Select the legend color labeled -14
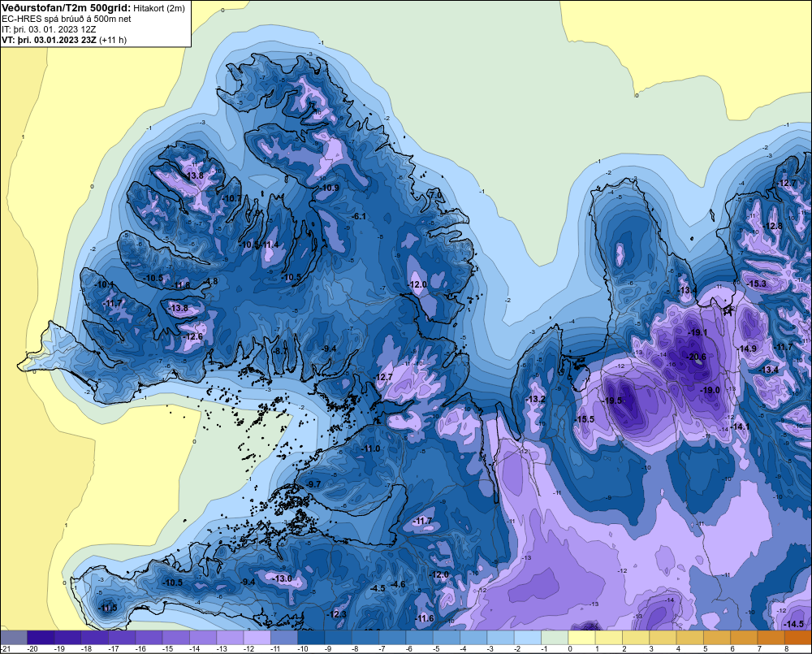 [203, 637]
